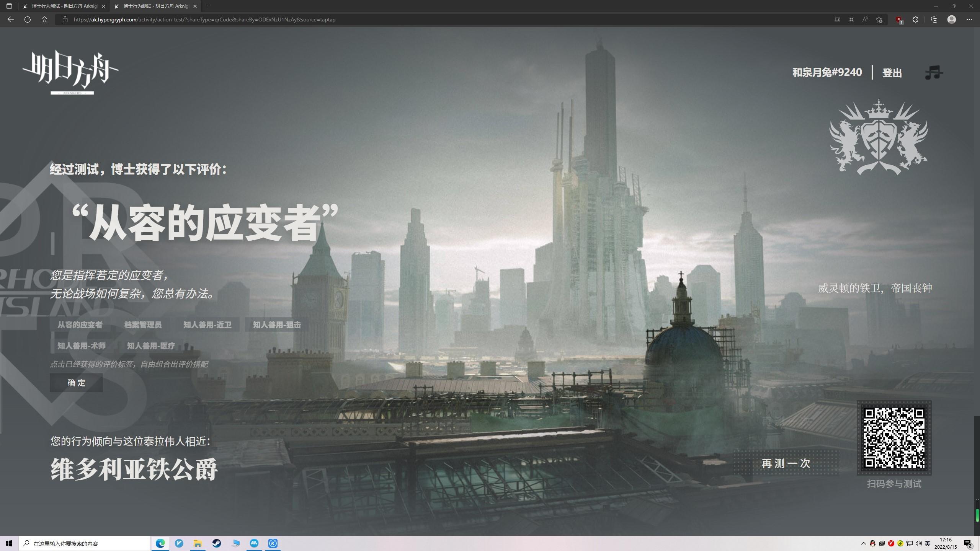The width and height of the screenshot is (980, 551).
Task: Activate the Read aloud icon
Action: point(865,20)
